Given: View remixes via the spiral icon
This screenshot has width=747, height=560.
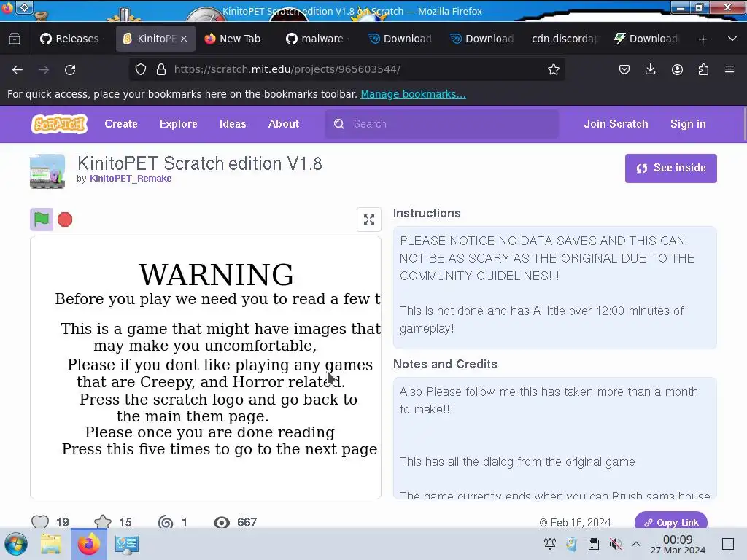Looking at the screenshot, I should point(166,522).
